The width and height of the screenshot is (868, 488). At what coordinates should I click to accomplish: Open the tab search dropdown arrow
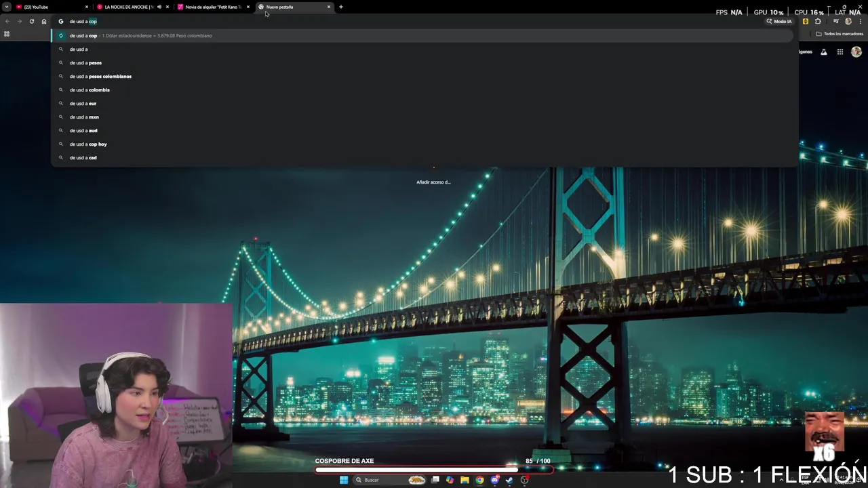[6, 7]
